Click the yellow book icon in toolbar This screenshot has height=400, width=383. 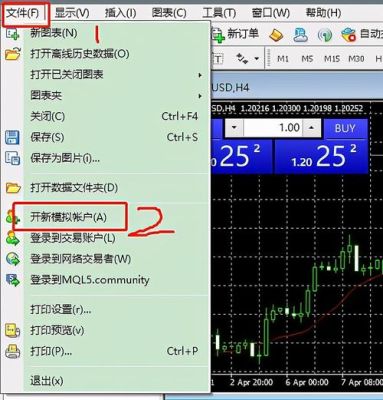tap(276, 35)
